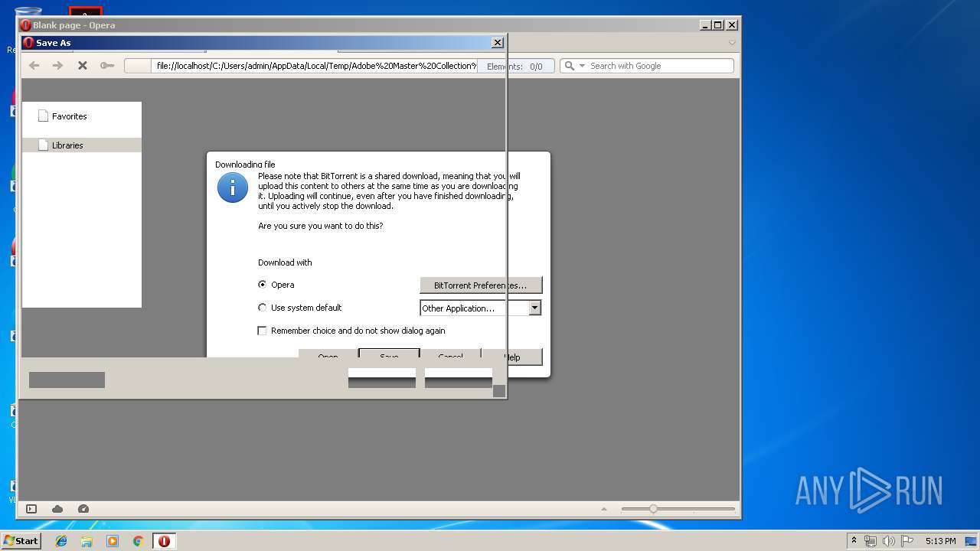Select the Use system default radio button

tap(263, 308)
